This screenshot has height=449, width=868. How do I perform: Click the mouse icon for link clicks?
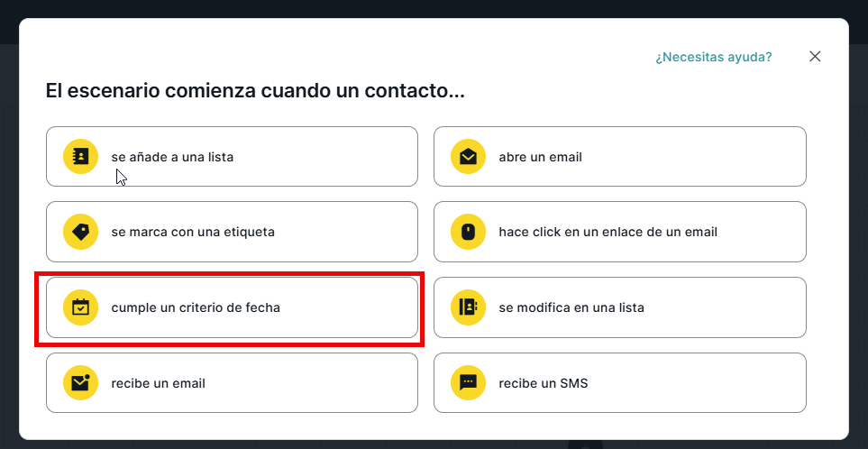click(x=468, y=232)
